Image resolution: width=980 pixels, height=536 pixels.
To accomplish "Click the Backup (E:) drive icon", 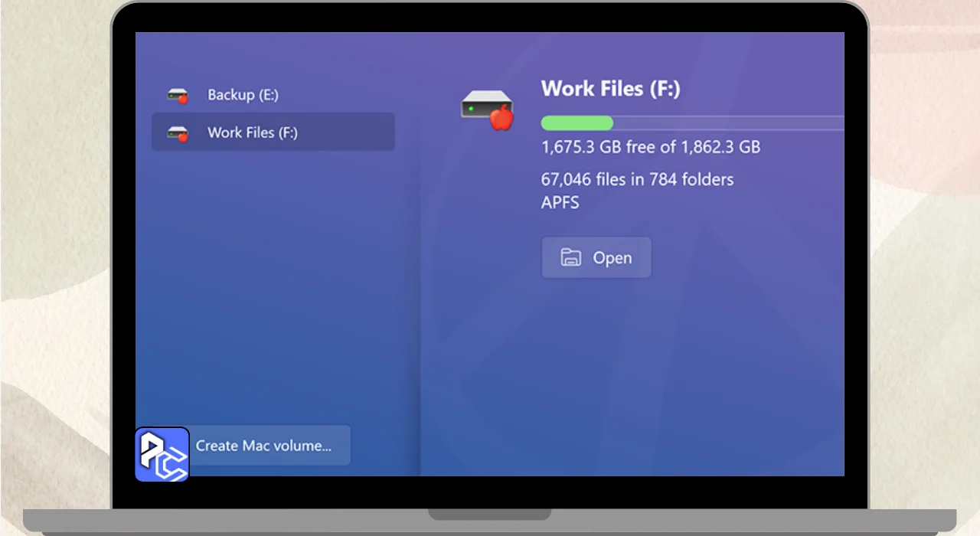I will 178,96.
